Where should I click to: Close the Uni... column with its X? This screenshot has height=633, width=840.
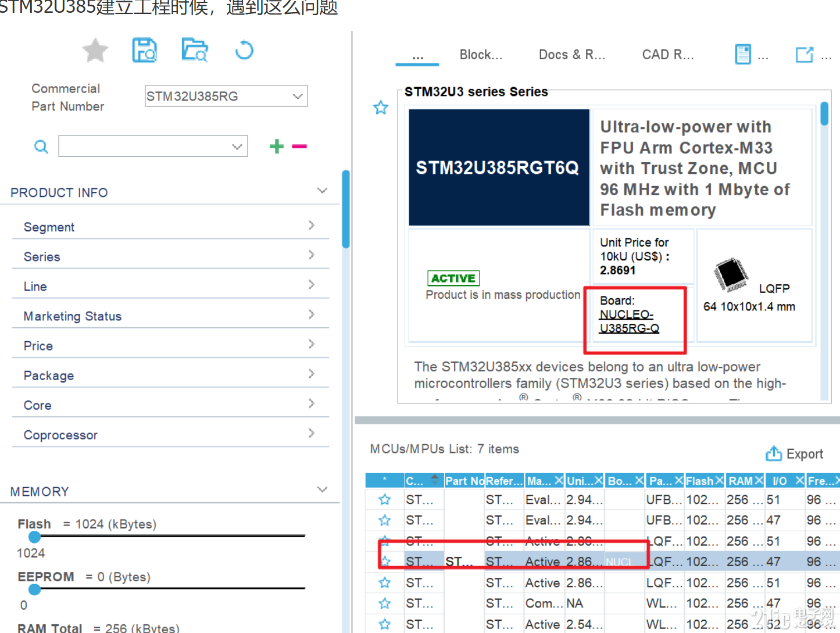point(598,480)
